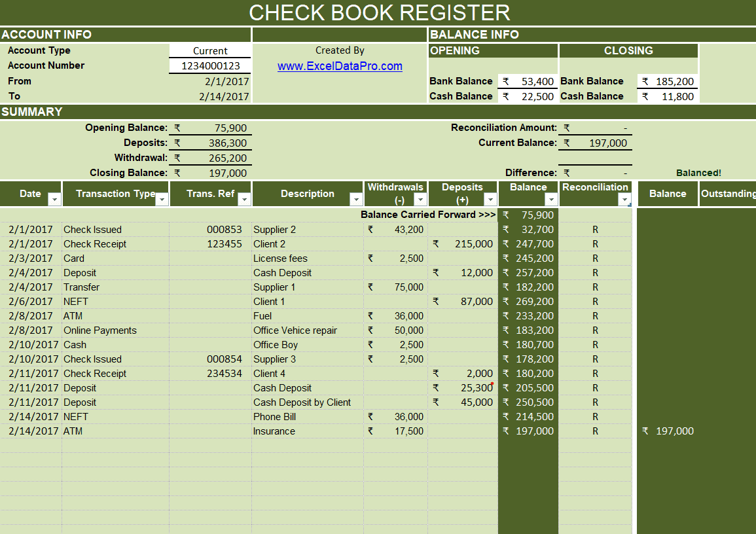Select the 2/6/2017 date cell
This screenshot has width=756, height=534.
pos(31,302)
